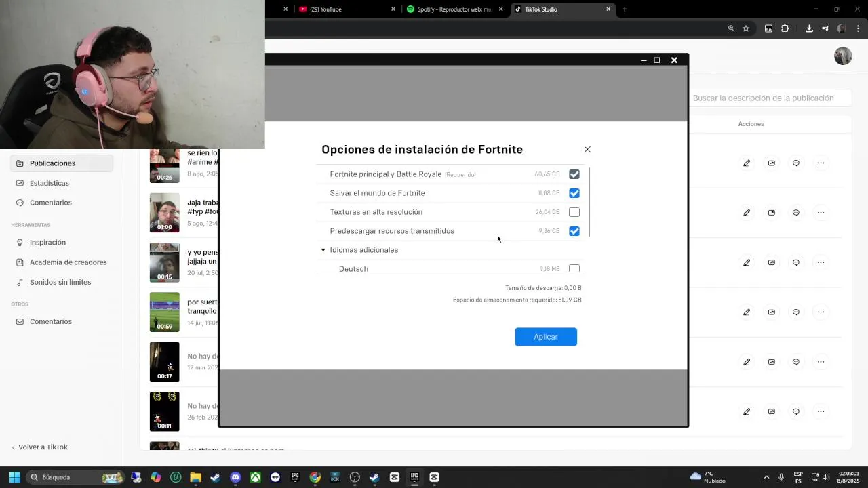Open a new browser tab
Screen dimensions: 868x488
click(x=625, y=9)
